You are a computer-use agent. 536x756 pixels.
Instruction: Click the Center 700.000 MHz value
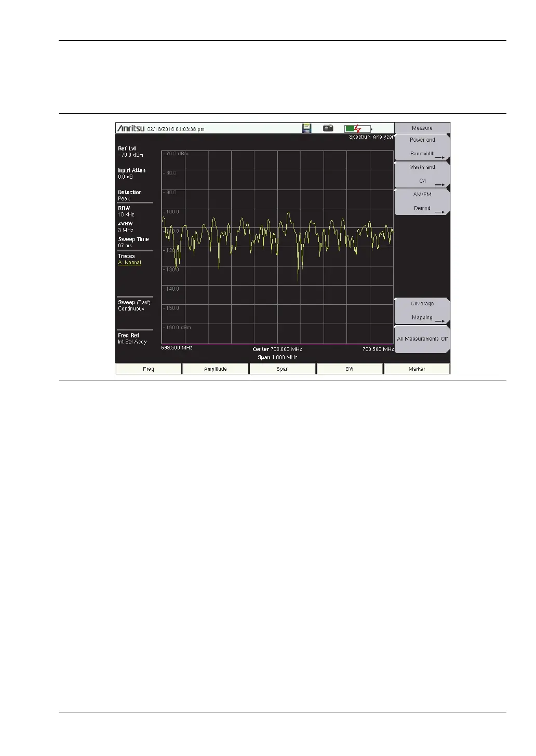277,349
